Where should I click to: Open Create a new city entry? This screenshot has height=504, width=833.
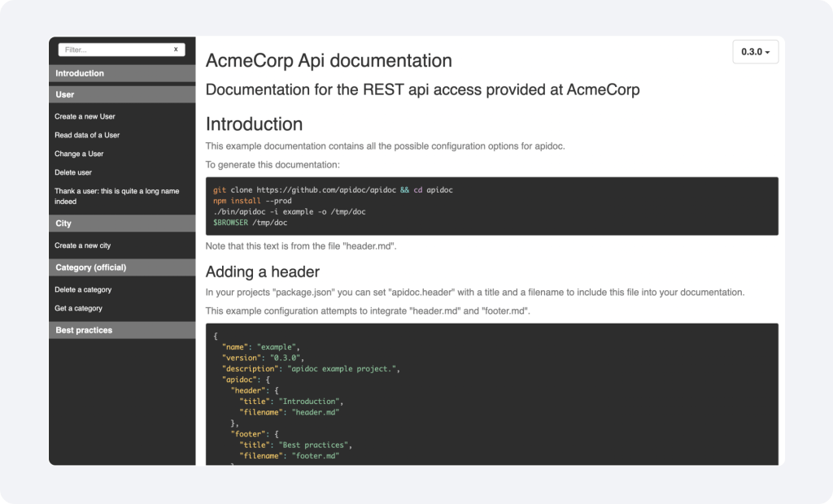point(83,245)
